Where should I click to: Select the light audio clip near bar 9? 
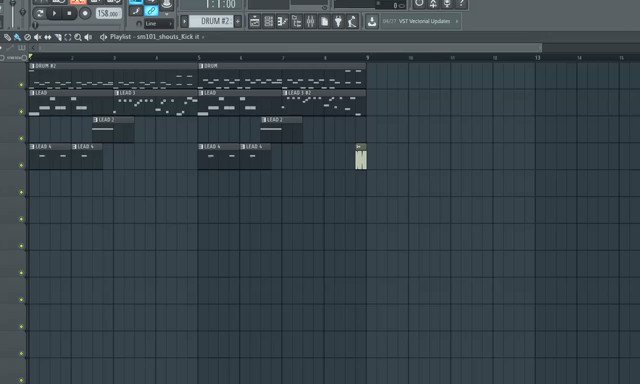click(x=361, y=157)
